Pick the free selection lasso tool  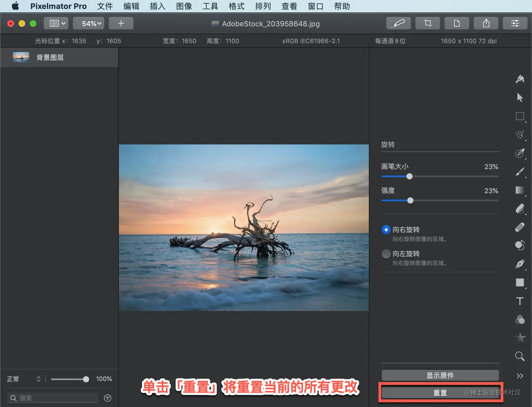click(520, 135)
